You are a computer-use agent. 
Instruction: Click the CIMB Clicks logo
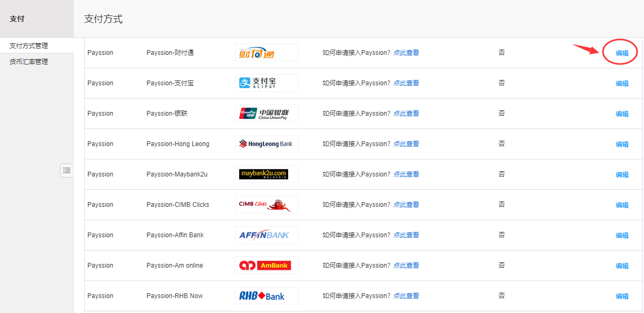(x=267, y=204)
